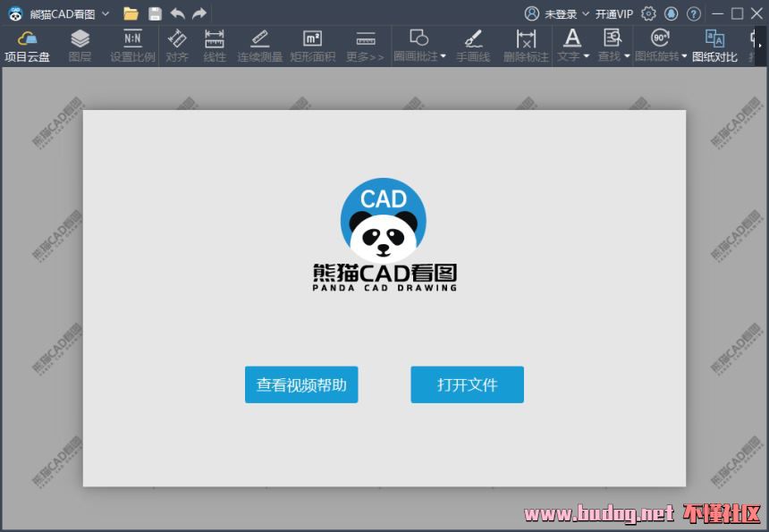
Task: Activate the 手画线 freehand line tool
Action: click(473, 46)
